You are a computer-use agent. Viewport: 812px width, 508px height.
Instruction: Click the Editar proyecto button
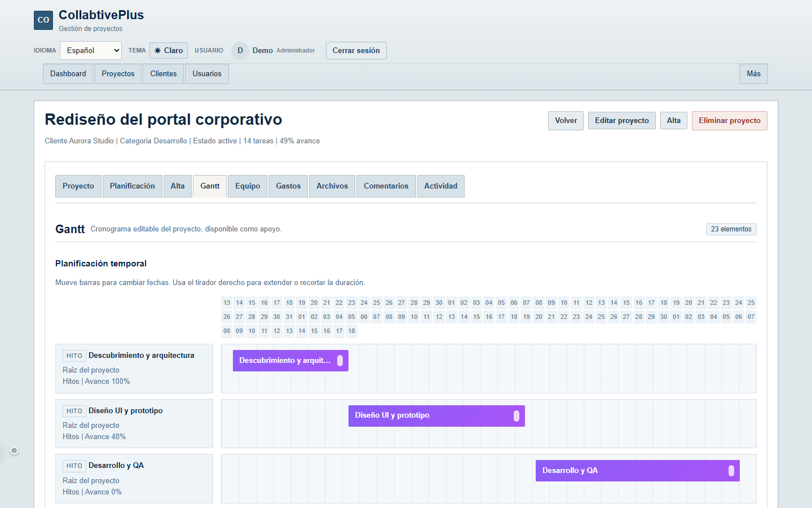point(622,121)
